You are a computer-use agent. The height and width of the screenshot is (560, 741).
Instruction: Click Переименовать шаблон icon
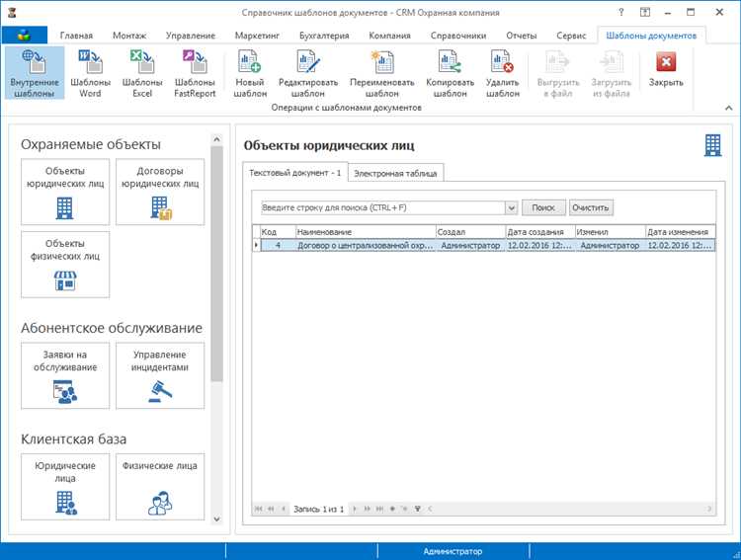tap(381, 62)
